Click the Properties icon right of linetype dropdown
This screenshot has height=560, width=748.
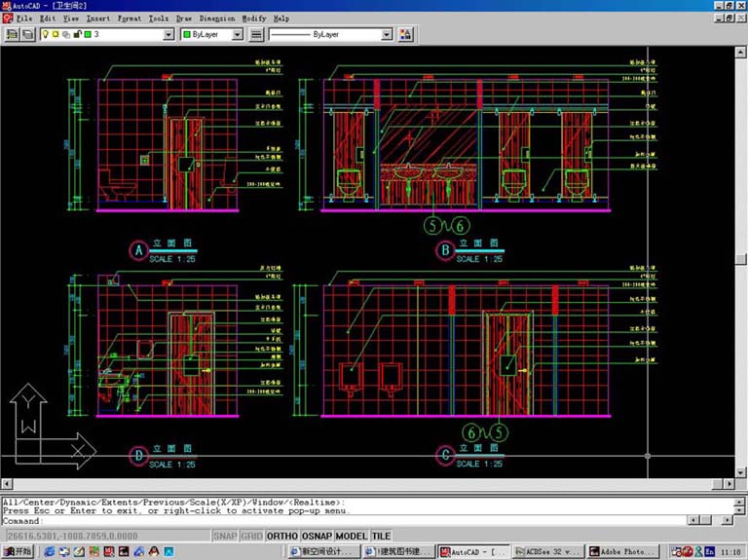406,34
